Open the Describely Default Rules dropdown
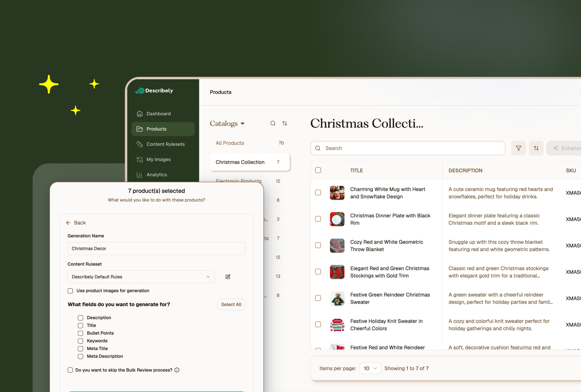The image size is (581, 392). click(x=141, y=277)
